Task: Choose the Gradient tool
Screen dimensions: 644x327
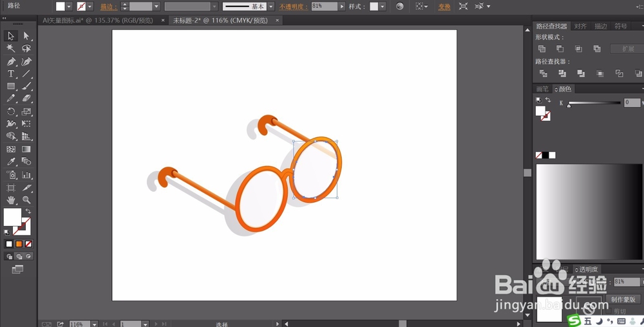Action: [x=26, y=149]
